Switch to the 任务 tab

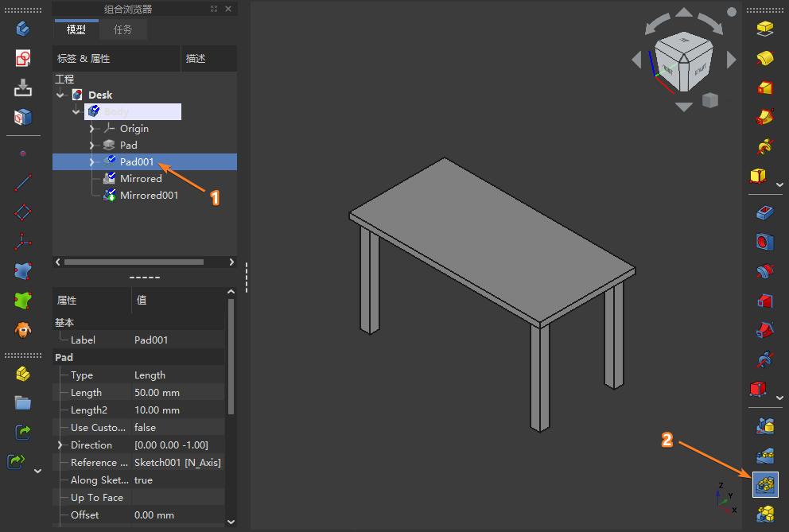[122, 29]
